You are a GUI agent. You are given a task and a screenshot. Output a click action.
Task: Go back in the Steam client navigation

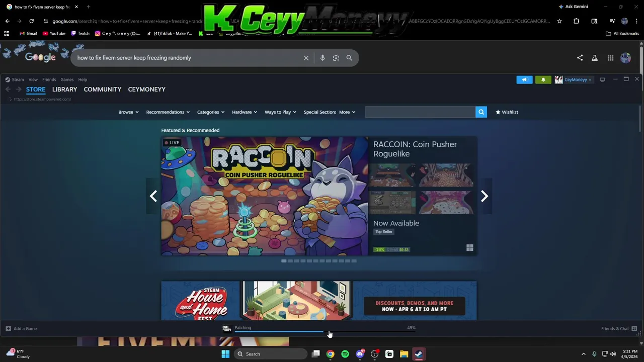coord(8,89)
